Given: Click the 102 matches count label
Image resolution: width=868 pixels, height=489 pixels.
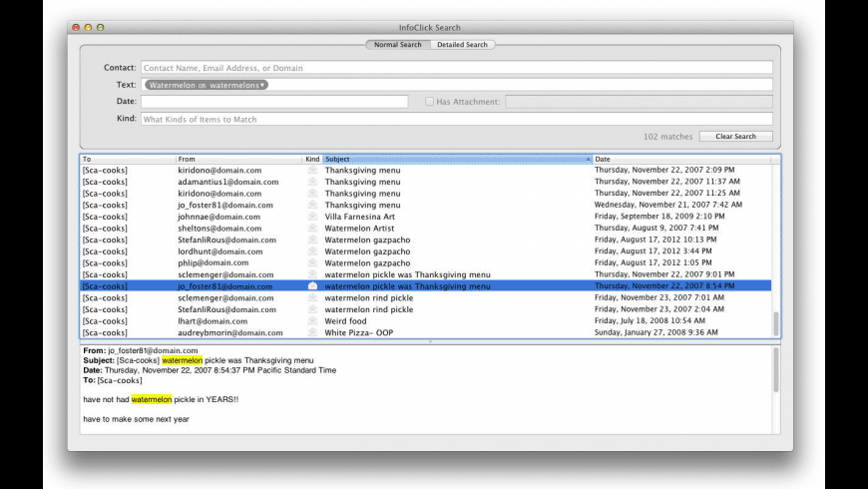Looking at the screenshot, I should click(667, 137).
